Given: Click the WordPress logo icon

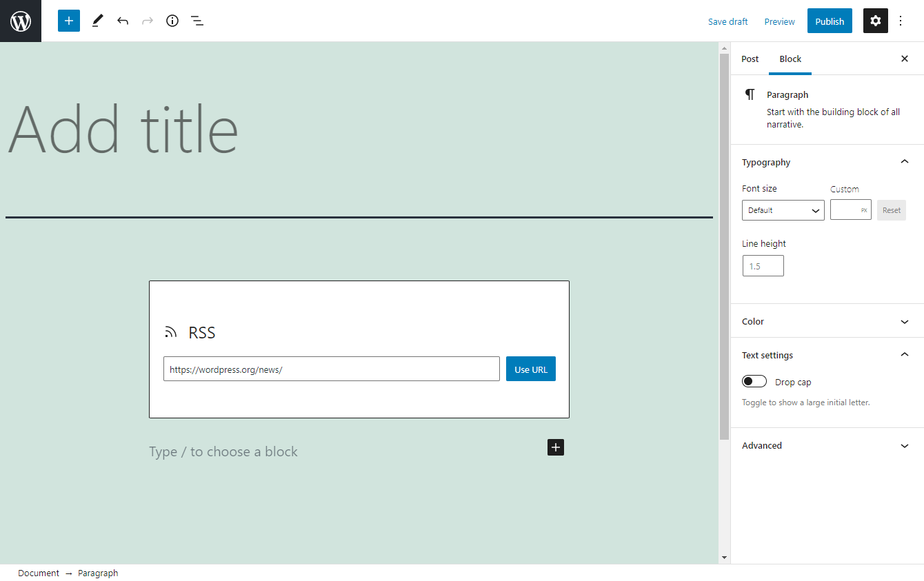Looking at the screenshot, I should (x=20, y=21).
